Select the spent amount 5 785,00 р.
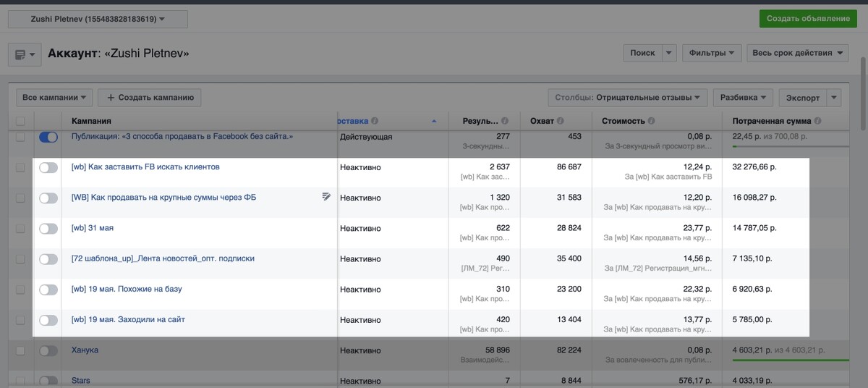Screen dimensions: 868x388 click(x=752, y=319)
